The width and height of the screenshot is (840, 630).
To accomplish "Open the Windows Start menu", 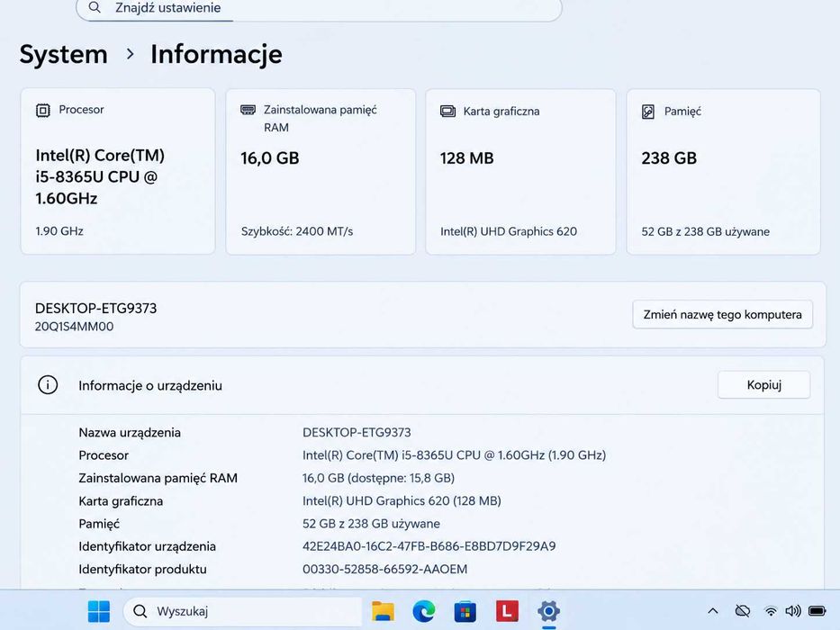I will click(99, 611).
